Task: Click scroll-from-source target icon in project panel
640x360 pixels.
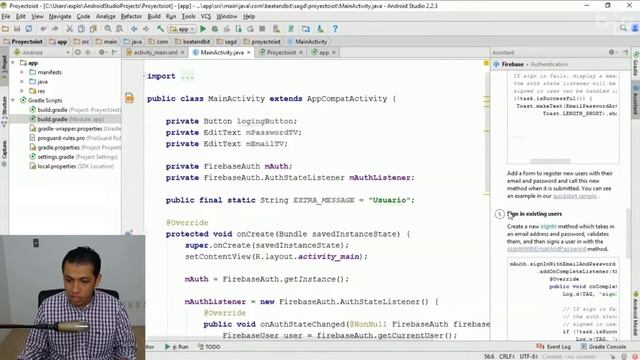Action: click(78, 52)
